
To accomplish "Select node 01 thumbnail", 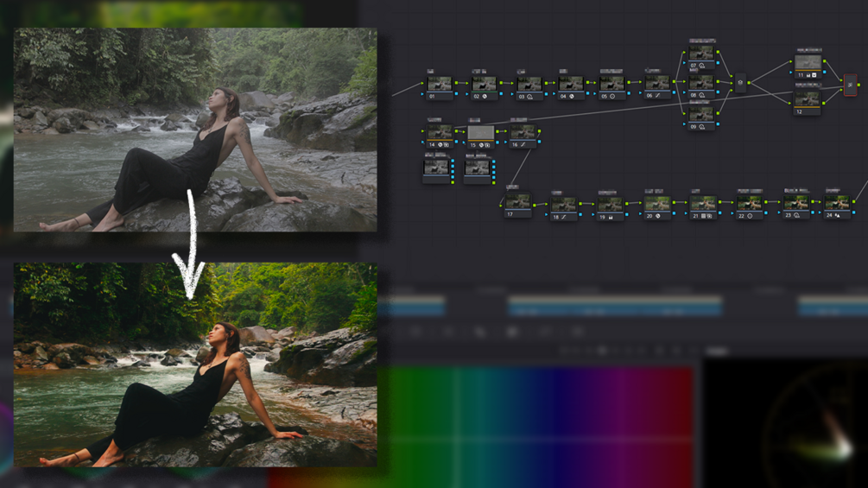I will [440, 84].
